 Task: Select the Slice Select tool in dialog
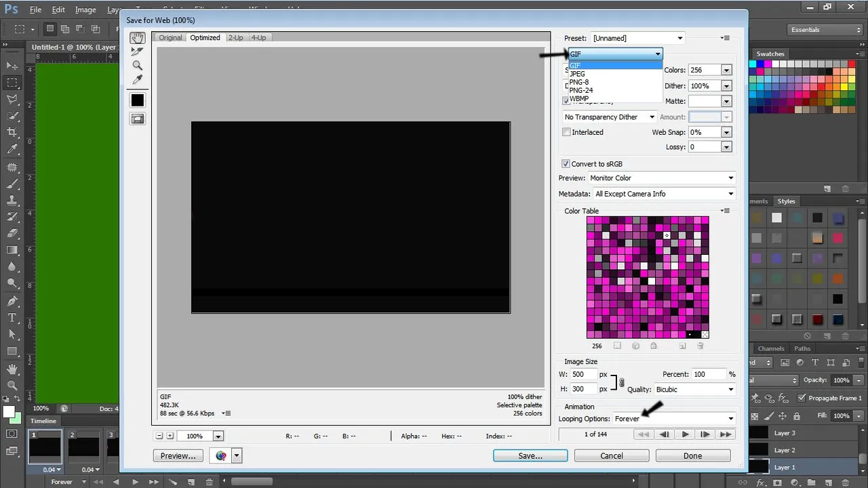click(138, 52)
